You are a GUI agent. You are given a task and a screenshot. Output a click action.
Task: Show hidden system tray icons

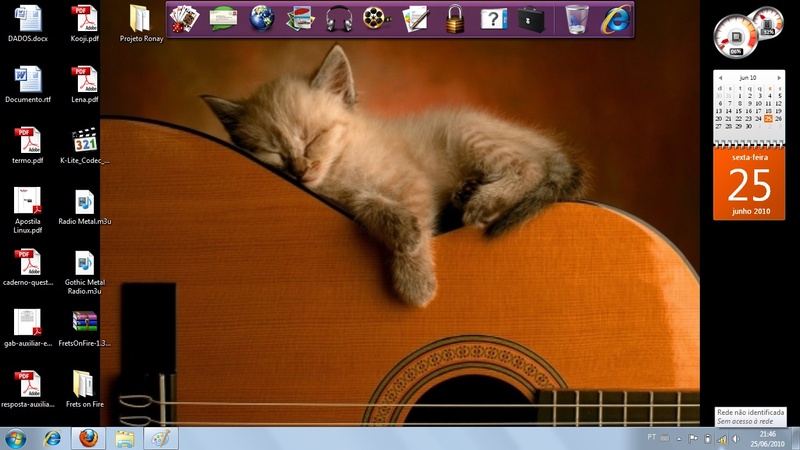(x=679, y=439)
